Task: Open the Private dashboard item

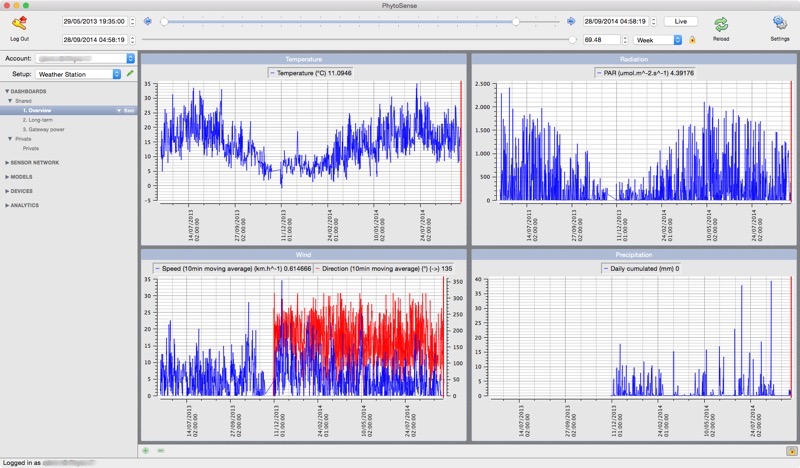Action: 31,149
